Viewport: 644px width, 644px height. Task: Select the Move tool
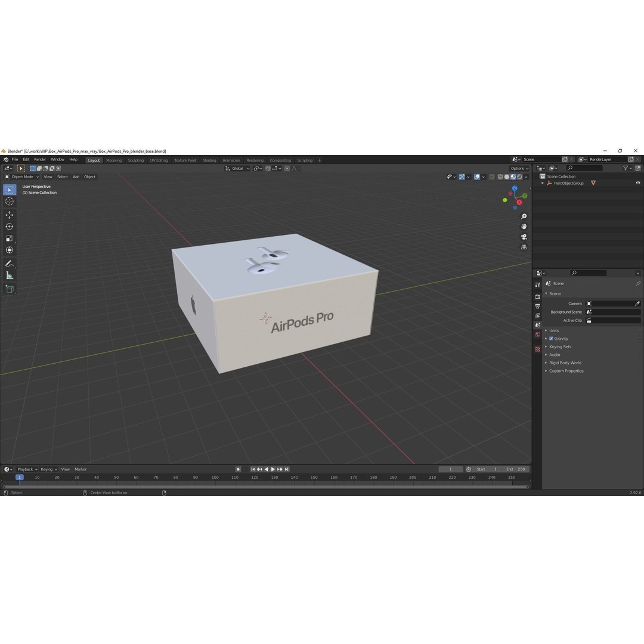tap(10, 215)
